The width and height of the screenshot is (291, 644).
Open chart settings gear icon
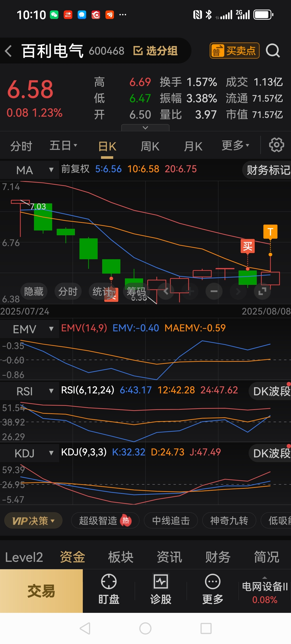(276, 145)
